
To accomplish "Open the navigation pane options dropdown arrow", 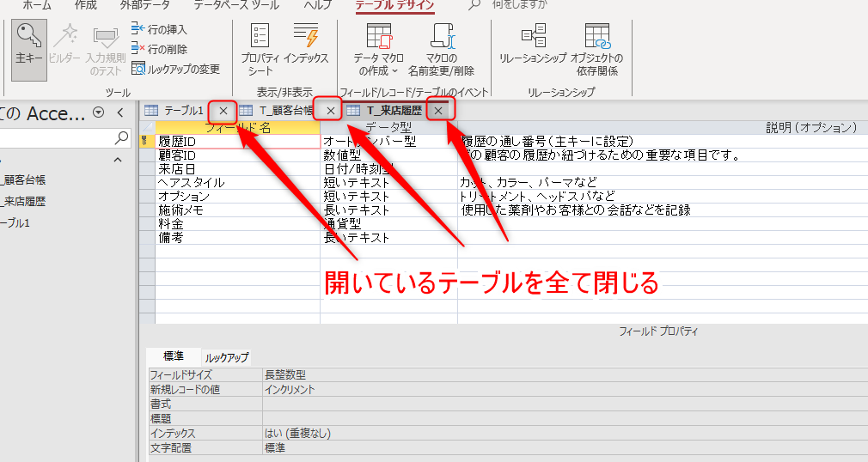I will pyautogui.click(x=98, y=112).
